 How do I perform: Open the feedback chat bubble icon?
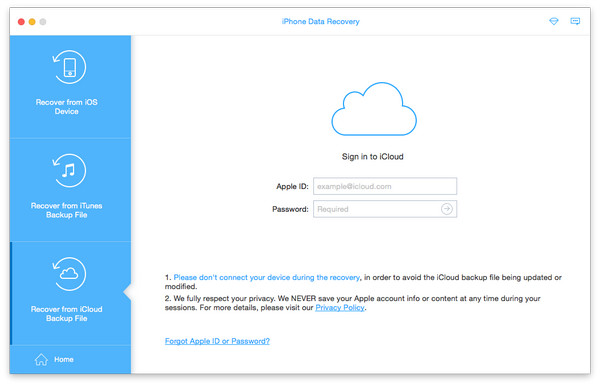575,21
